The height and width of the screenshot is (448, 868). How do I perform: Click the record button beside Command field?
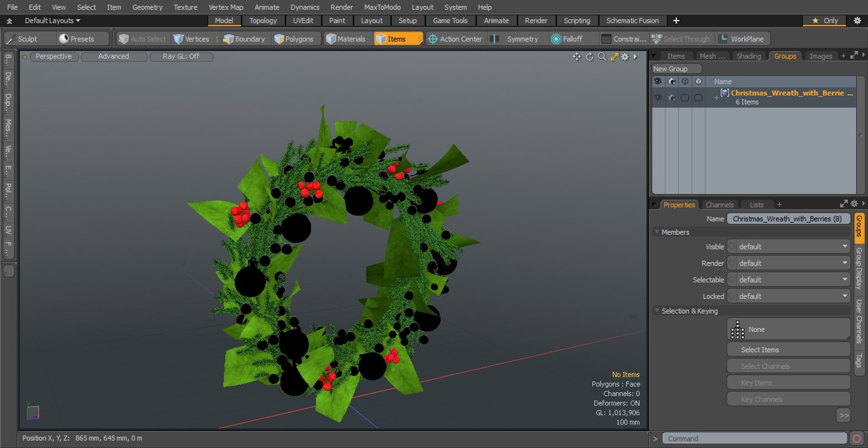856,439
